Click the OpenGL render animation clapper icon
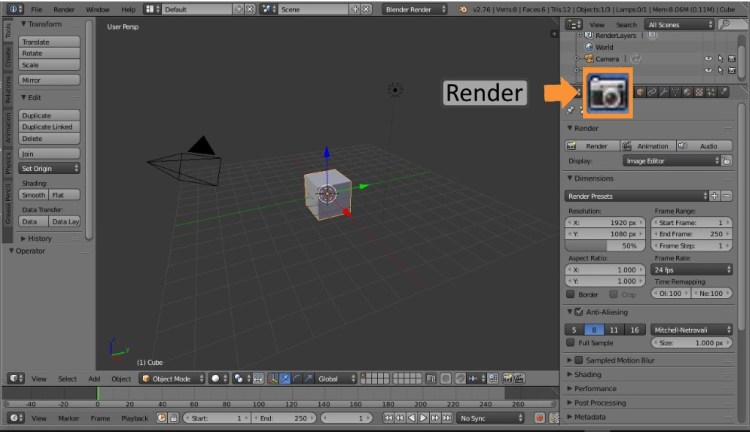The image size is (750, 432). click(519, 379)
